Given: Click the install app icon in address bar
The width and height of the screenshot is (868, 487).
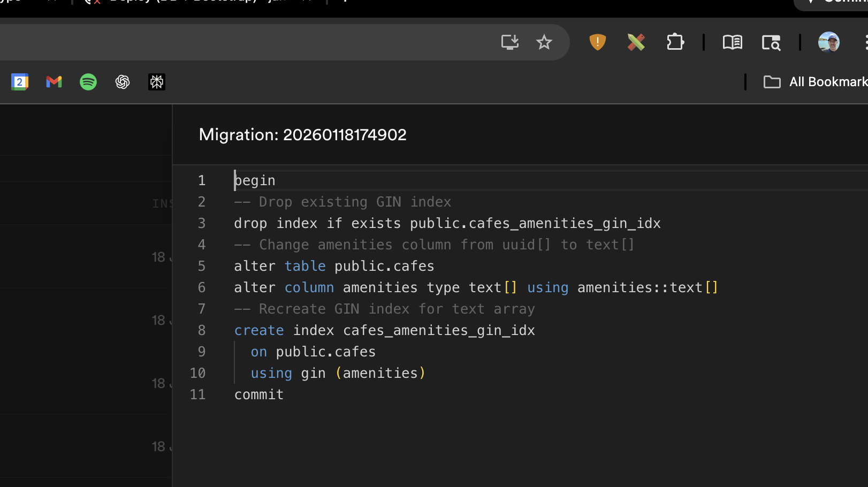Looking at the screenshot, I should coord(509,42).
